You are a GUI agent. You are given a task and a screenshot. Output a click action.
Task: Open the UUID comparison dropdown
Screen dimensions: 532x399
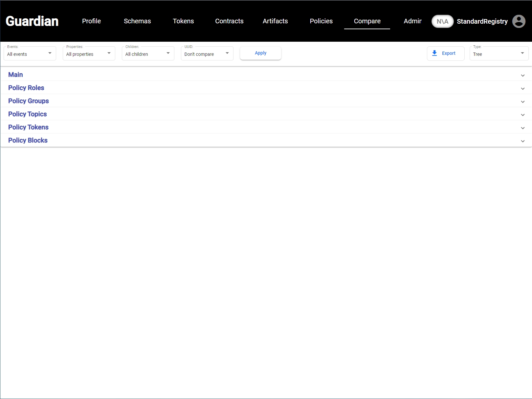(x=207, y=54)
